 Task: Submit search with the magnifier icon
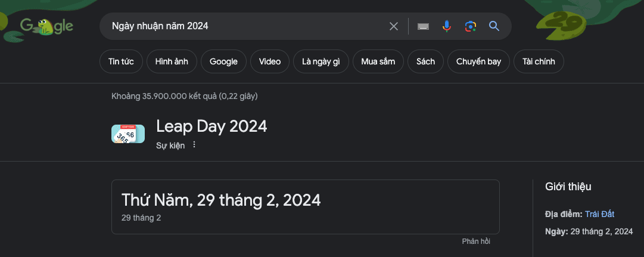coord(494,26)
